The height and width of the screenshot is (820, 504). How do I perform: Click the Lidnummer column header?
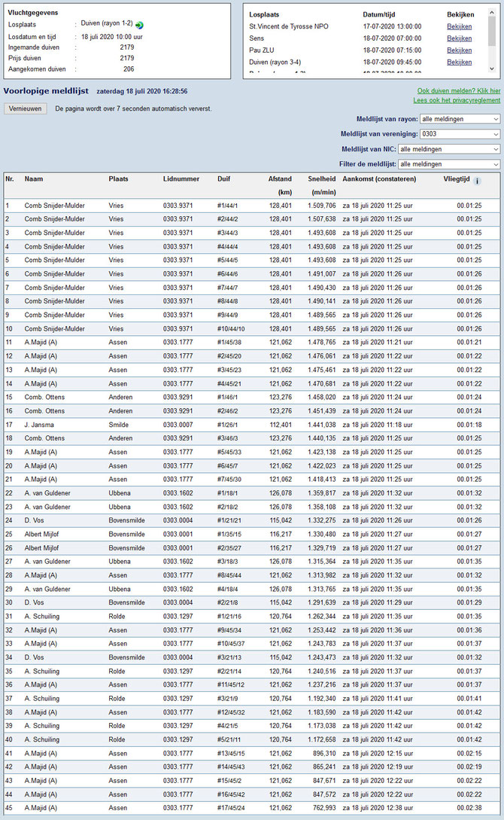tap(181, 179)
